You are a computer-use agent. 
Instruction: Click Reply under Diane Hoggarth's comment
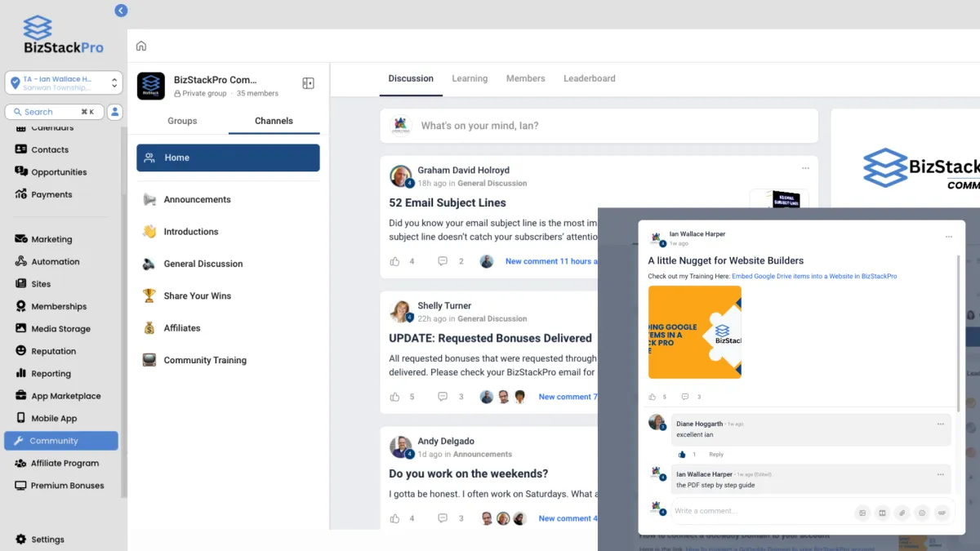pyautogui.click(x=716, y=455)
